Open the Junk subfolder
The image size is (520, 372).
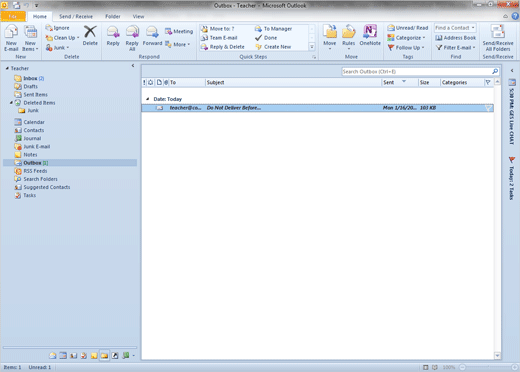(x=29, y=110)
